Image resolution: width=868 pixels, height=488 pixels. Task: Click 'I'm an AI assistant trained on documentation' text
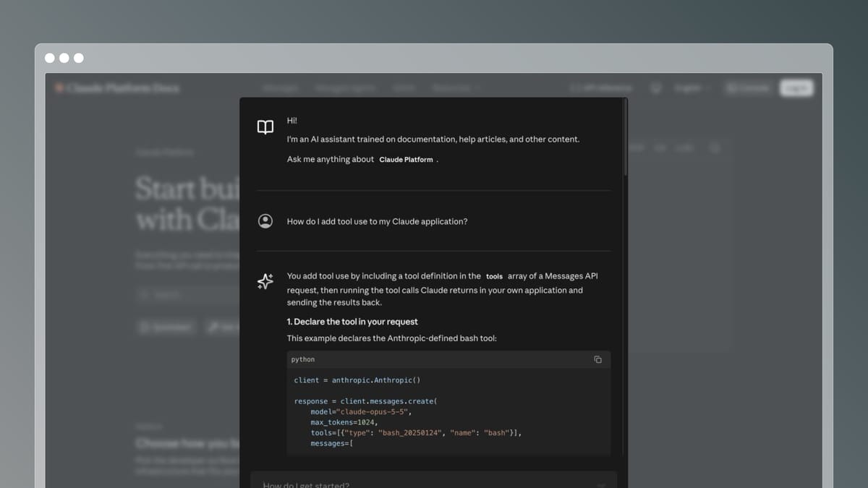coord(433,140)
